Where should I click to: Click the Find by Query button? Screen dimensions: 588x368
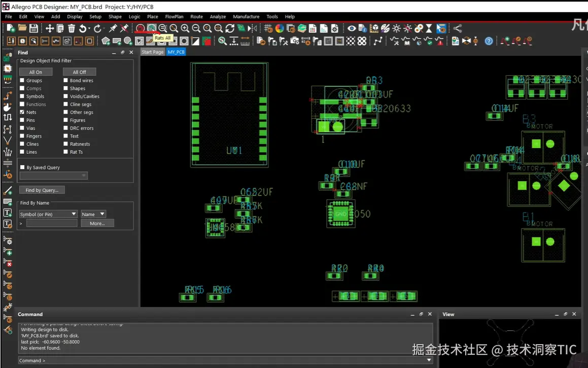click(42, 190)
